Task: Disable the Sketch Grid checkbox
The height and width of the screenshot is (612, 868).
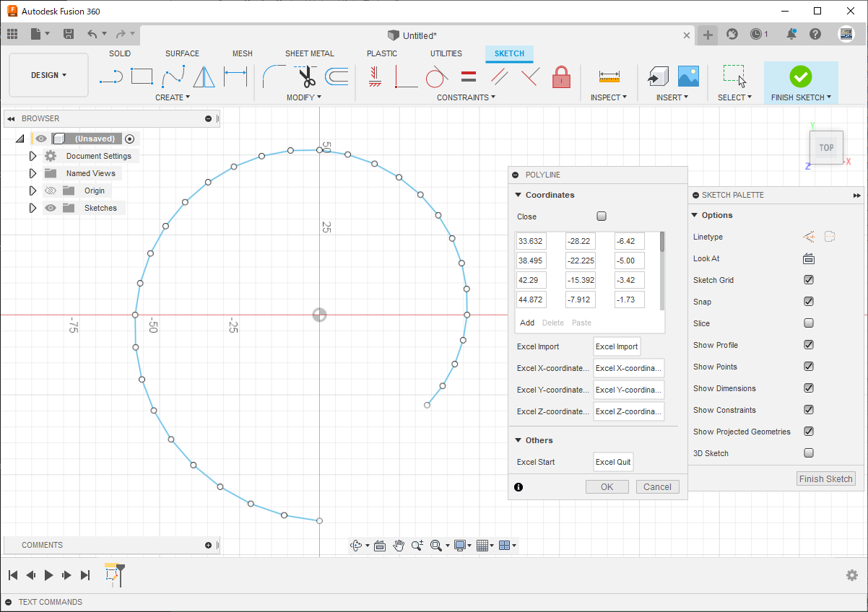Action: (809, 280)
